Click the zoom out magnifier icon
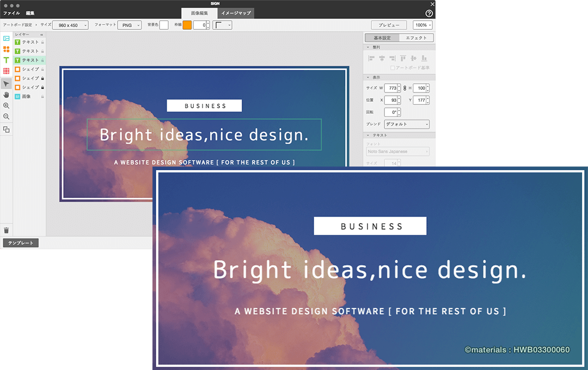Viewport: 588px width, 370px height. pyautogui.click(x=7, y=116)
